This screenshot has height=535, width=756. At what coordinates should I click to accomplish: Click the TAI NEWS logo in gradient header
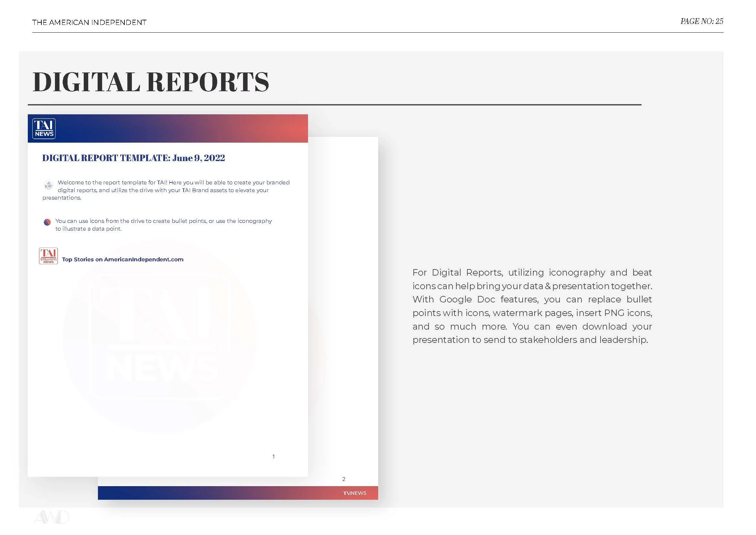pos(44,128)
